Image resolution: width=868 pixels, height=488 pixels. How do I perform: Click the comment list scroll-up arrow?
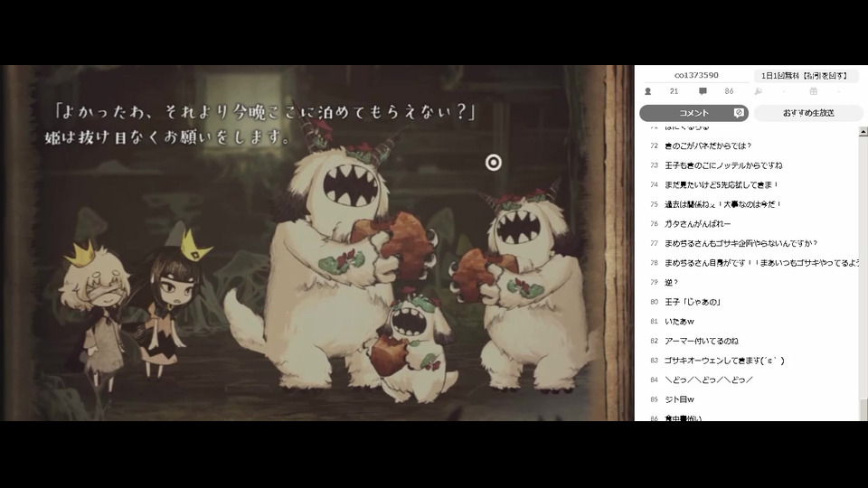pyautogui.click(x=863, y=132)
